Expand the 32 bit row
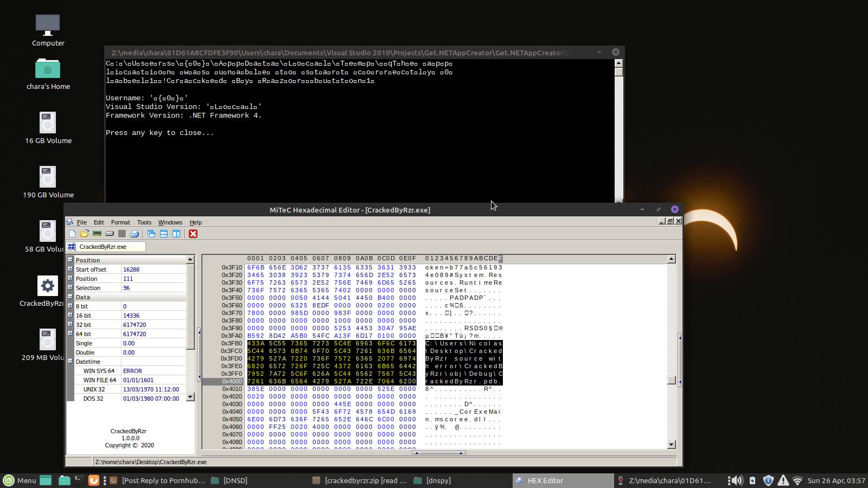The height and width of the screenshot is (488, 868). pos(70,324)
